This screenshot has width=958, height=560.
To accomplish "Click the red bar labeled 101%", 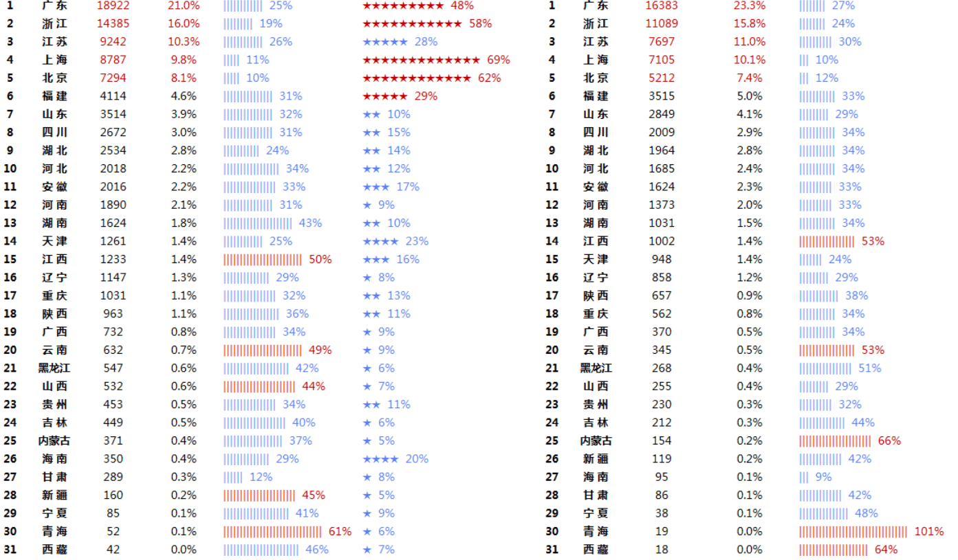I will (x=853, y=531).
